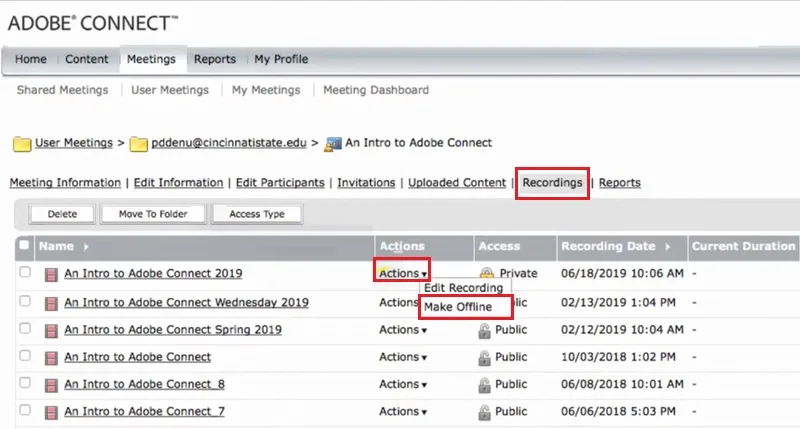The image size is (800, 429).
Task: Open Actions dropdown for the 10/03/2018 recording
Action: tap(403, 357)
